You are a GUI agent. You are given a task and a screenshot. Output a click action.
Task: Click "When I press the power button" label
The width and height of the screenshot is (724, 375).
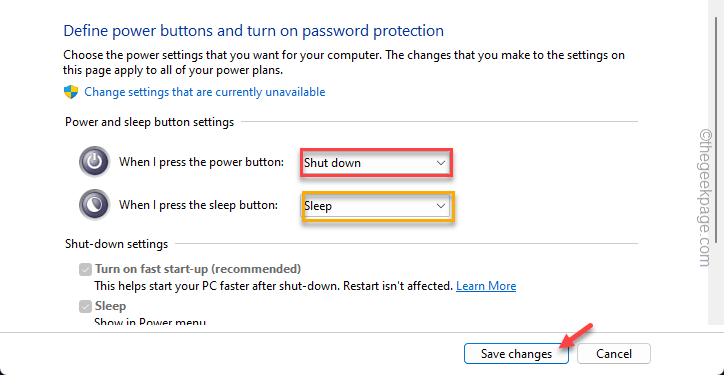coord(201,162)
